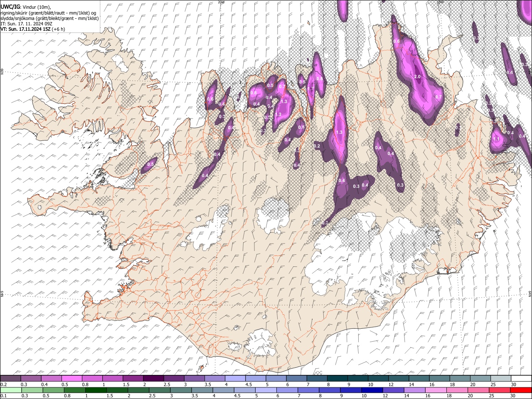
Task: Click the snow scale swatch starting at 0.2
Action: (10, 379)
